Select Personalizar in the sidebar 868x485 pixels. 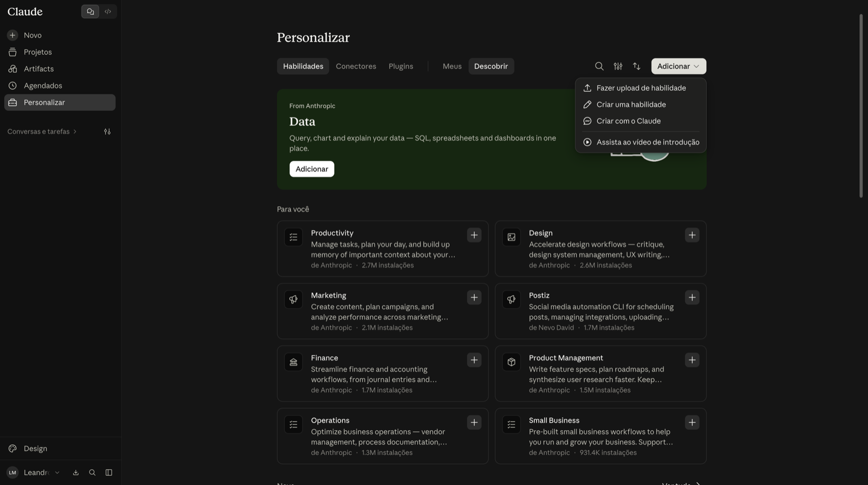pyautogui.click(x=60, y=103)
